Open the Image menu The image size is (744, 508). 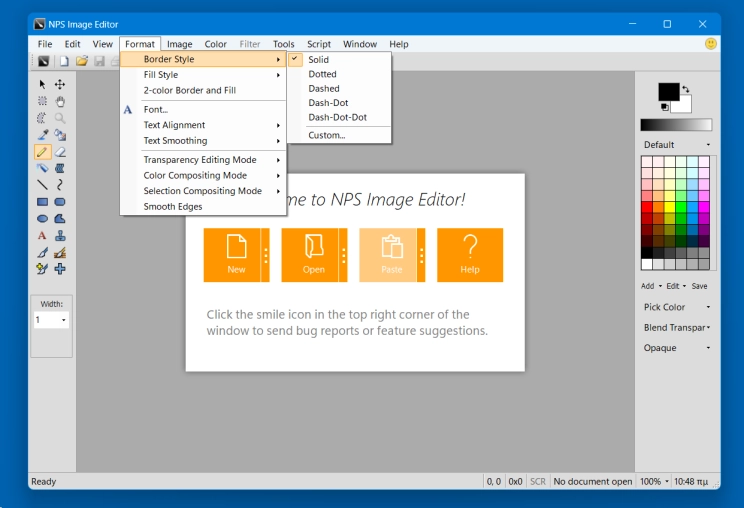(179, 44)
